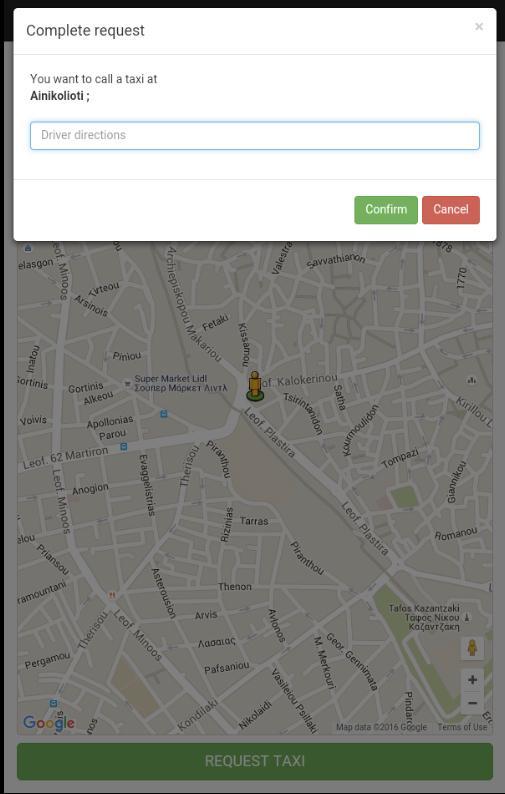Click bus stop icon below Super Market Lidl

point(164,414)
